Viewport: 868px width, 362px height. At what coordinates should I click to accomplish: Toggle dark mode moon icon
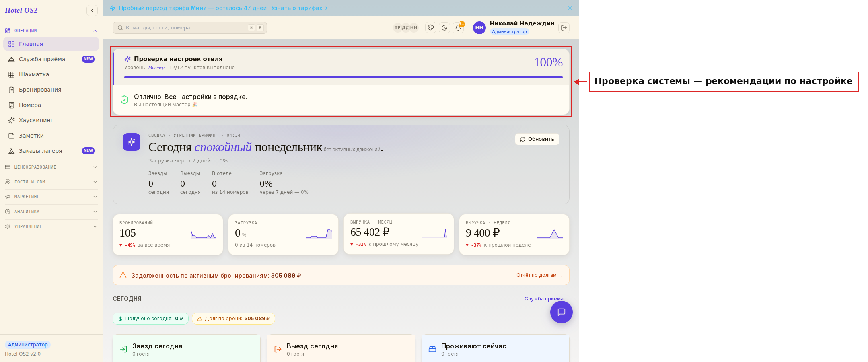pos(444,28)
